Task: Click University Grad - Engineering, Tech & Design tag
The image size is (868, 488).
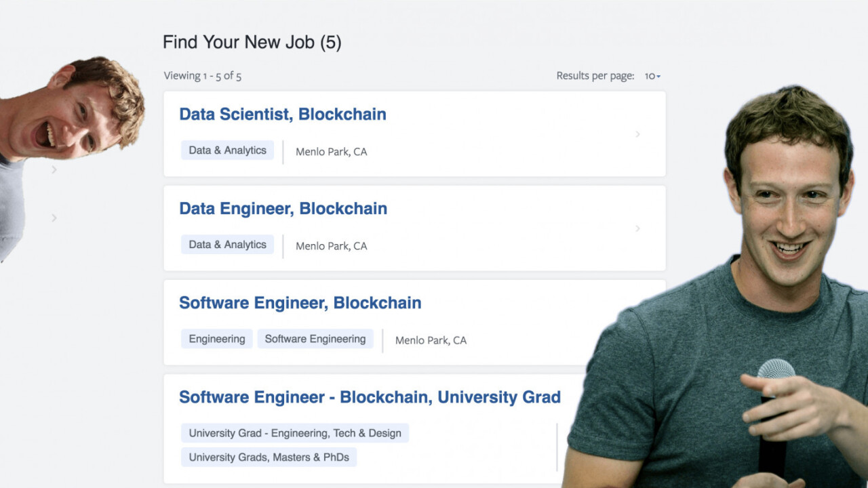Action: [x=295, y=433]
